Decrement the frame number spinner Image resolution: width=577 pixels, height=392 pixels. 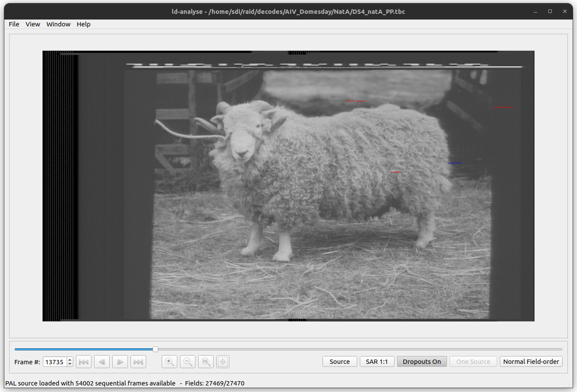point(70,364)
